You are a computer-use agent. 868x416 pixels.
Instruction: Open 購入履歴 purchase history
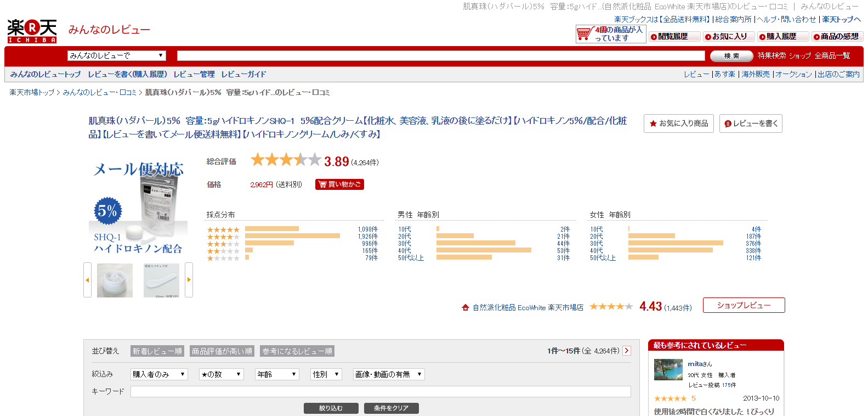(x=783, y=37)
